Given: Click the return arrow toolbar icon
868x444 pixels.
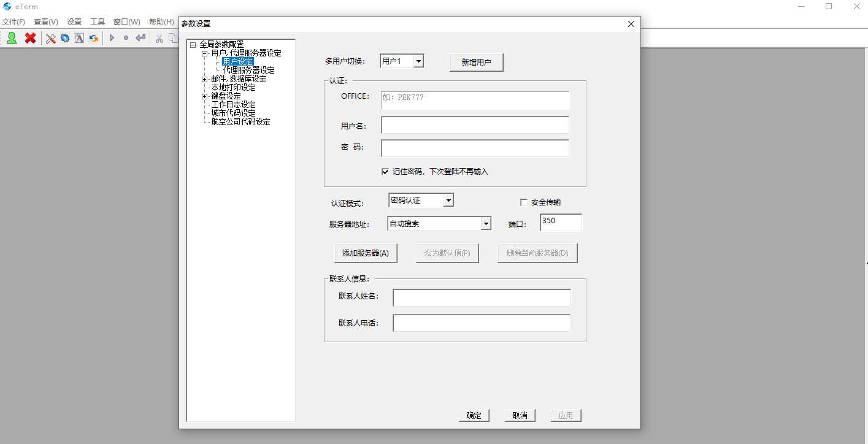Looking at the screenshot, I should (140, 38).
